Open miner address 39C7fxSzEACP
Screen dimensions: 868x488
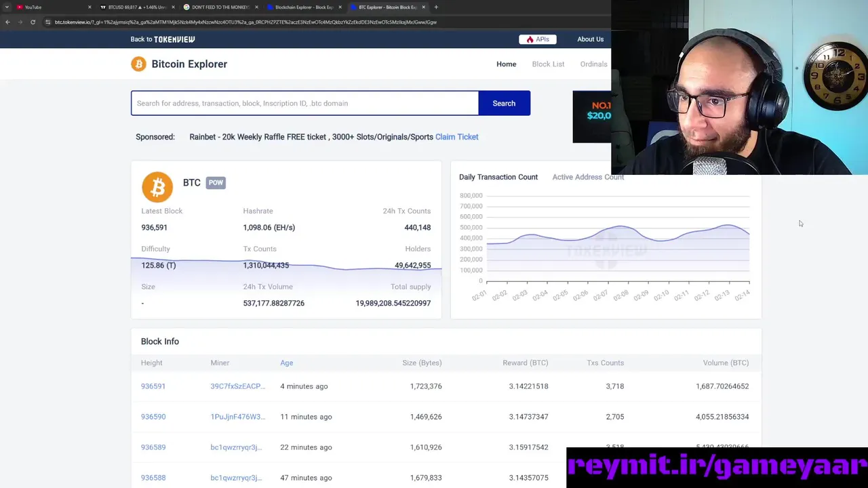click(x=238, y=386)
